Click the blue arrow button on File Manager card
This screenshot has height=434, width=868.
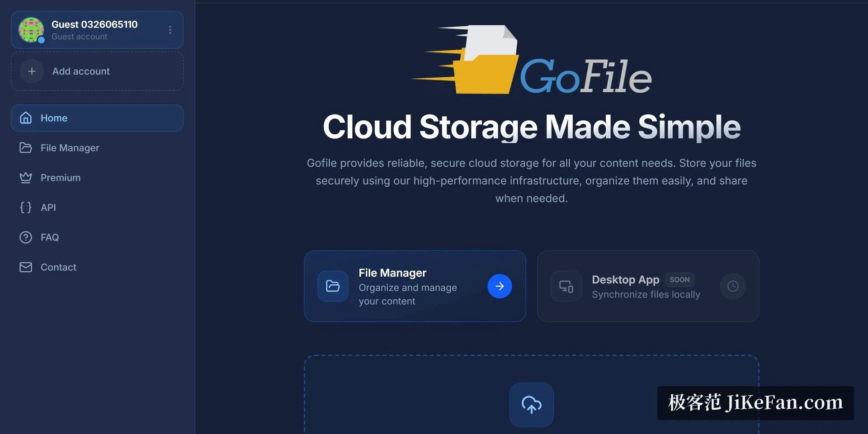point(500,286)
